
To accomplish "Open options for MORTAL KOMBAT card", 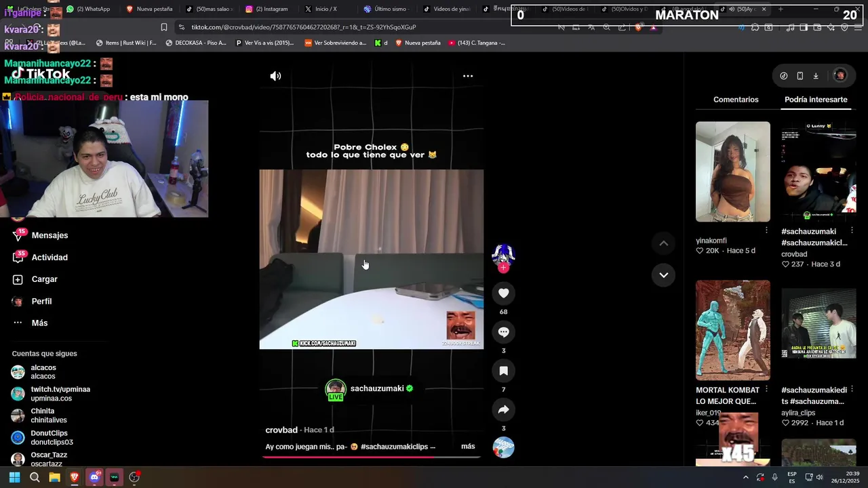I will tap(766, 389).
